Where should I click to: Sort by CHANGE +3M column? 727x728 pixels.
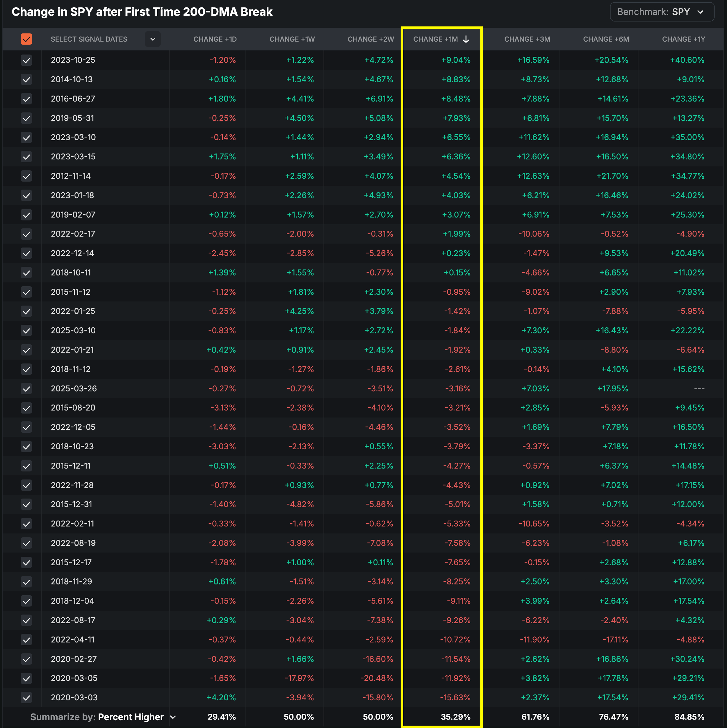pos(527,39)
